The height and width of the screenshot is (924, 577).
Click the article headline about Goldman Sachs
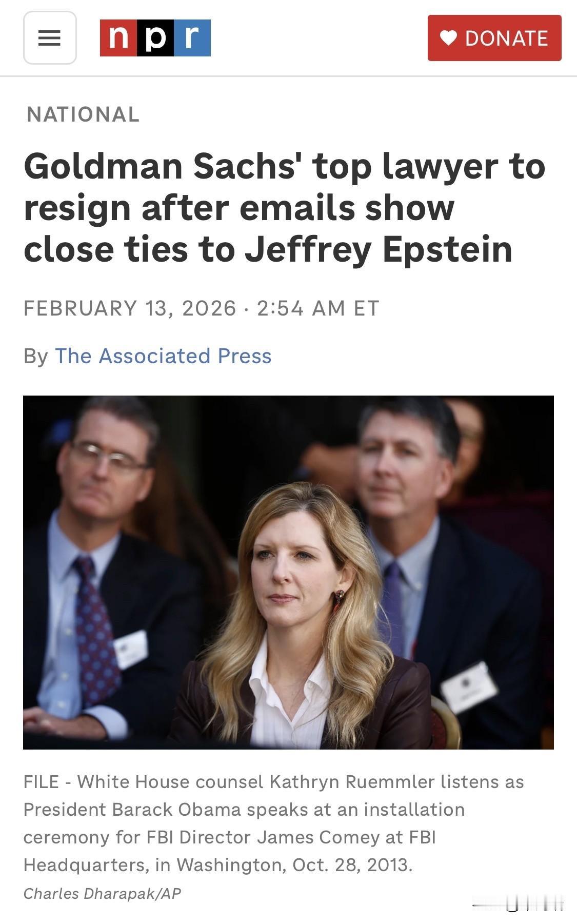284,208
